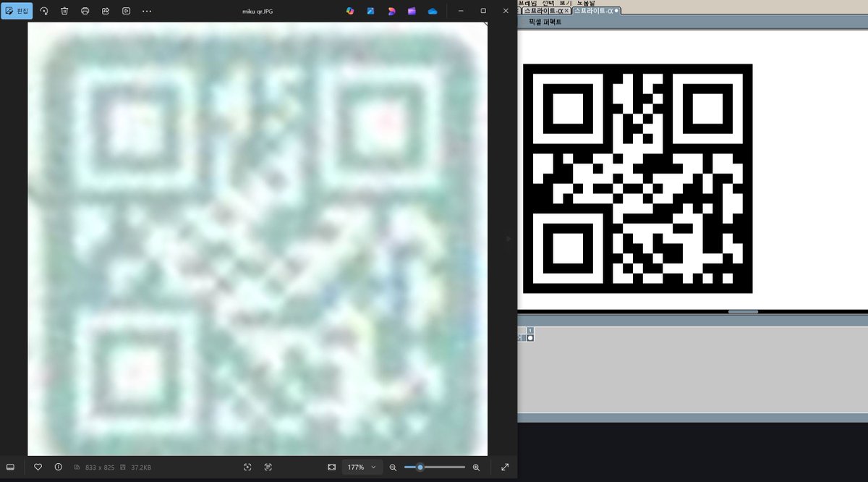Click the small arrow between the two windows

(508, 238)
